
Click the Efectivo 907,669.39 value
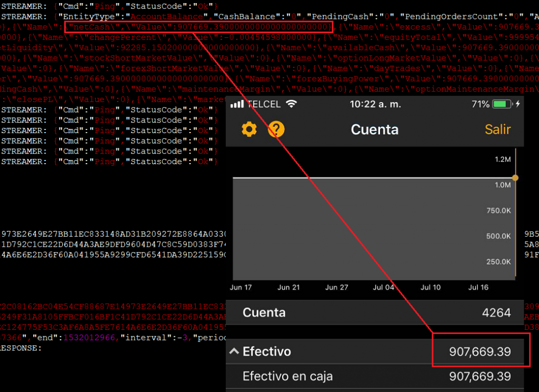click(x=480, y=351)
